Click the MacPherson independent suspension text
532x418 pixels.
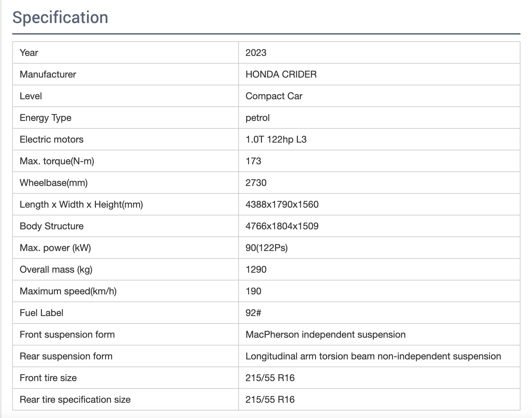(325, 335)
